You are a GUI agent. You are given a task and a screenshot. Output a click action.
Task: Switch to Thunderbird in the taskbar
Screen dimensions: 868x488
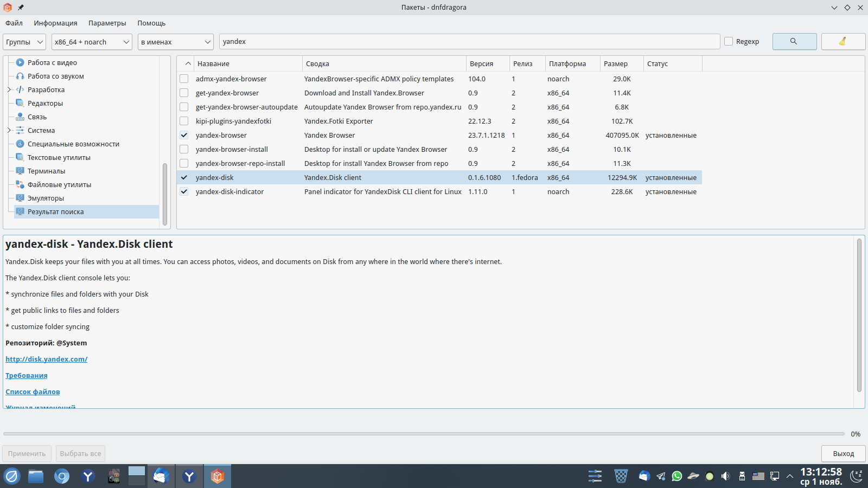coord(161,476)
